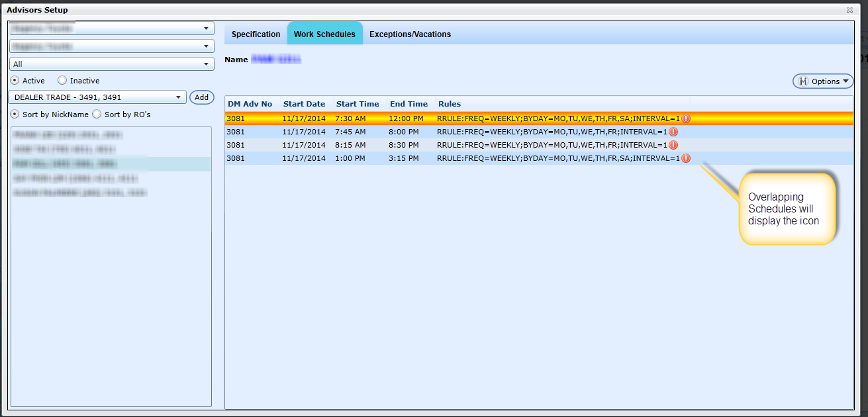This screenshot has width=868, height=417.
Task: Click overlap warning icon on 8:15 AM row
Action: point(673,145)
